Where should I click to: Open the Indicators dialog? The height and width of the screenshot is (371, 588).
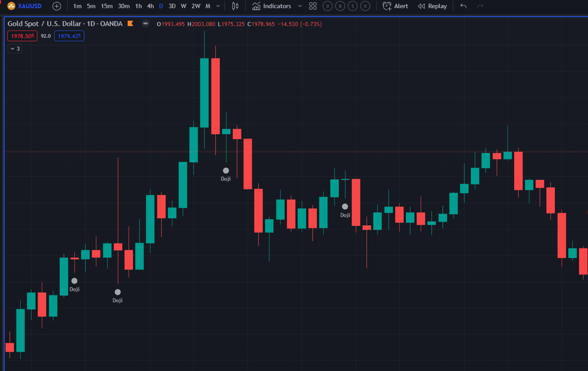pyautogui.click(x=272, y=6)
